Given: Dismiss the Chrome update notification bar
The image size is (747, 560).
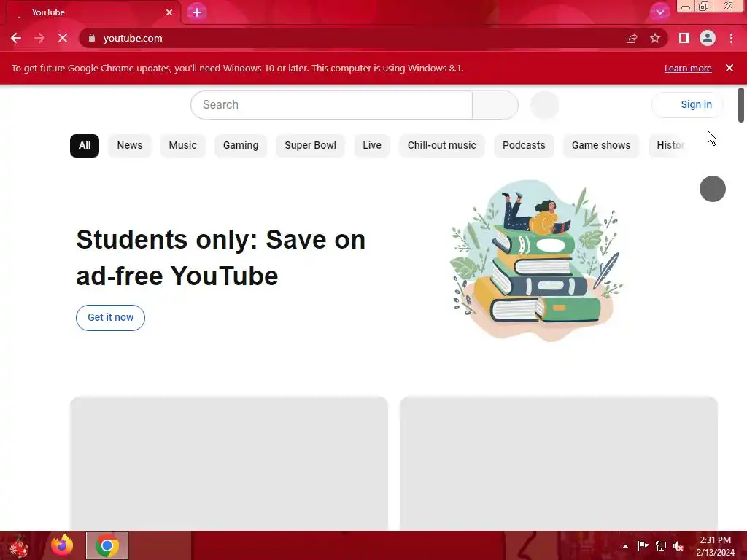Looking at the screenshot, I should (729, 68).
